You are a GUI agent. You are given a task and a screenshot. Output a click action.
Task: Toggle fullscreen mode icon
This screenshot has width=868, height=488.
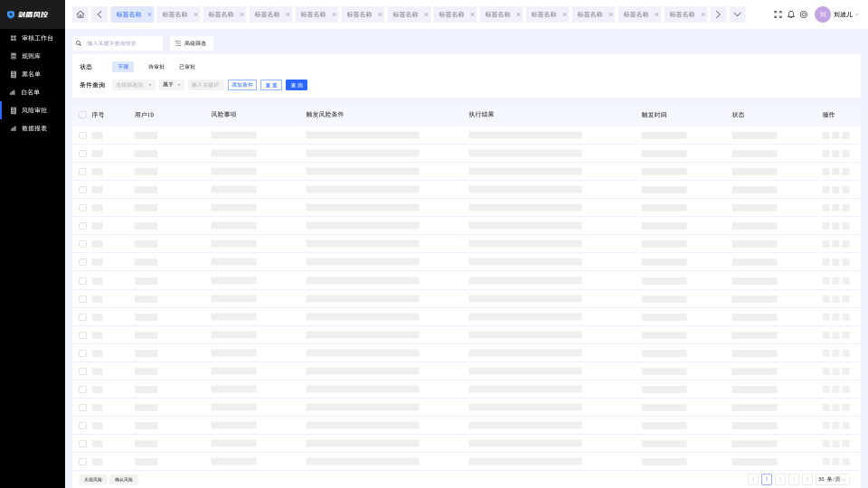point(778,14)
